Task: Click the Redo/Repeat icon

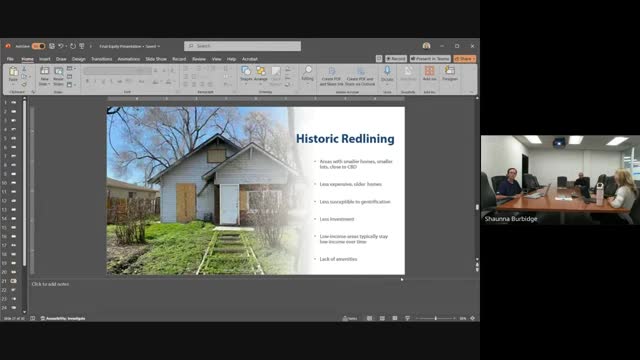Action: point(73,46)
